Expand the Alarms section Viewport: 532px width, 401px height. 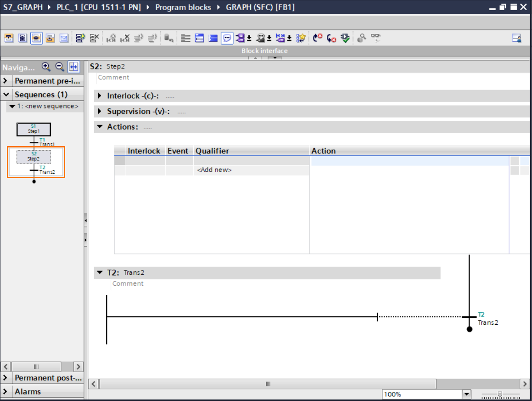pyautogui.click(x=5, y=391)
